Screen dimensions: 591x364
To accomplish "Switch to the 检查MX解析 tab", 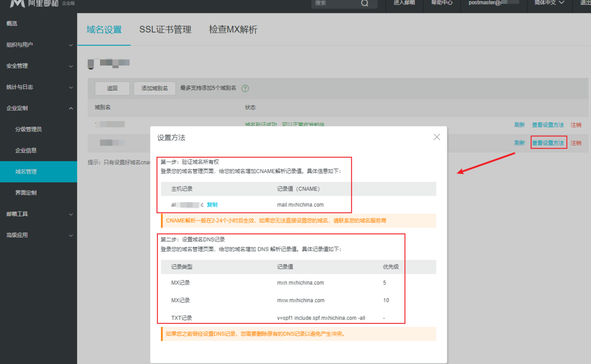I will point(233,30).
